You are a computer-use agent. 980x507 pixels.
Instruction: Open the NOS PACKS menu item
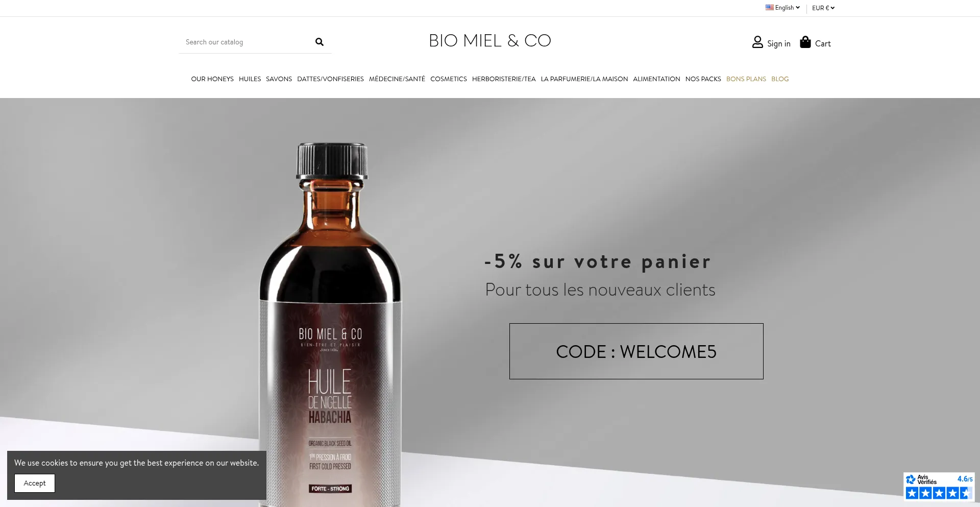click(703, 79)
